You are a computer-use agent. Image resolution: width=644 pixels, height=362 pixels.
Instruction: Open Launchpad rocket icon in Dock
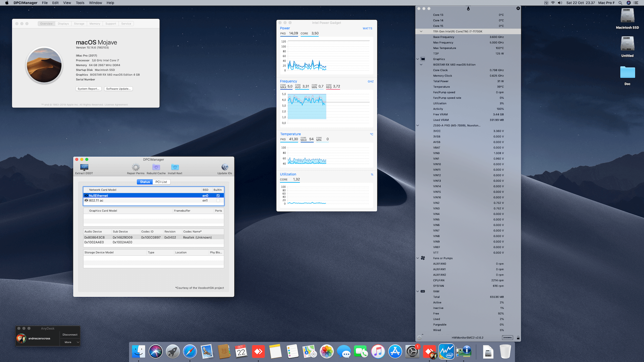tap(173, 352)
